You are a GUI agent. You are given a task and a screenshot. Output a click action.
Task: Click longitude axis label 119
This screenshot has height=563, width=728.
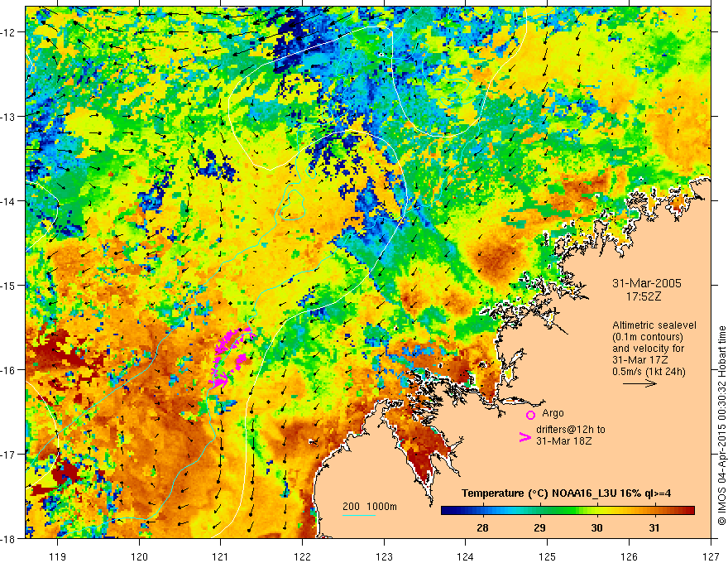click(58, 556)
